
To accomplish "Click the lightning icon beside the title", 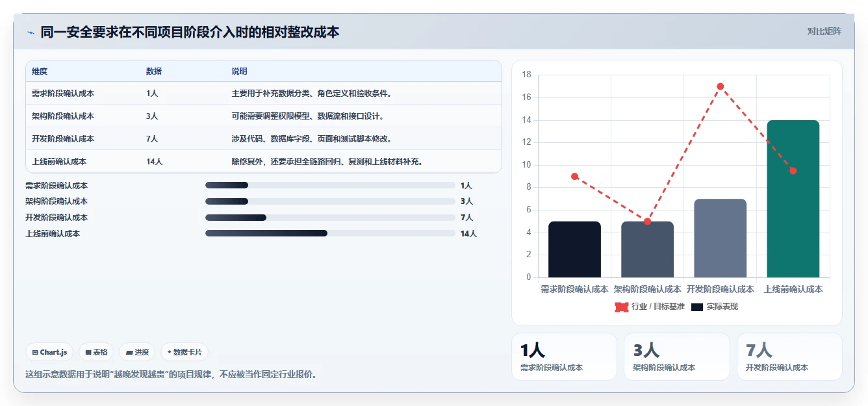I will coord(31,32).
